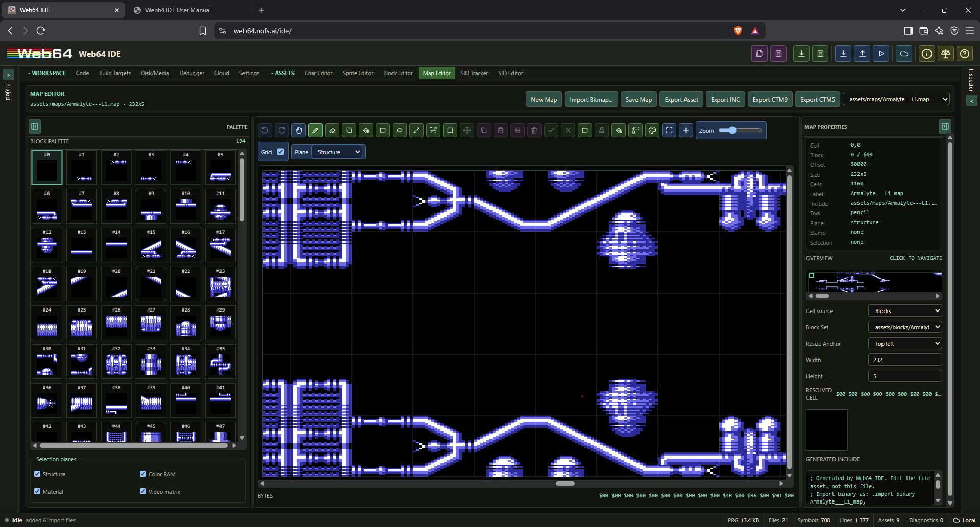Viewport: 980px width, 527px height.
Task: Collapse the Inspector sidebar arrow
Action: [971, 101]
